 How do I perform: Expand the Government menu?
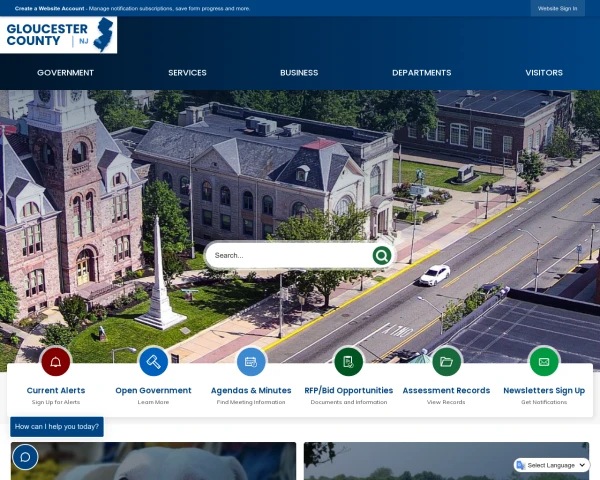(65, 72)
